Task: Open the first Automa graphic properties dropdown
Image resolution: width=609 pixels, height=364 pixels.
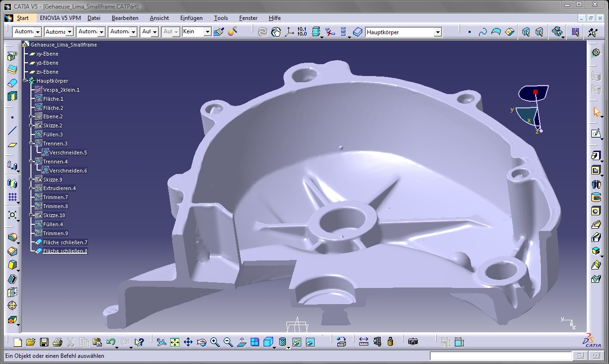Action: [x=37, y=32]
